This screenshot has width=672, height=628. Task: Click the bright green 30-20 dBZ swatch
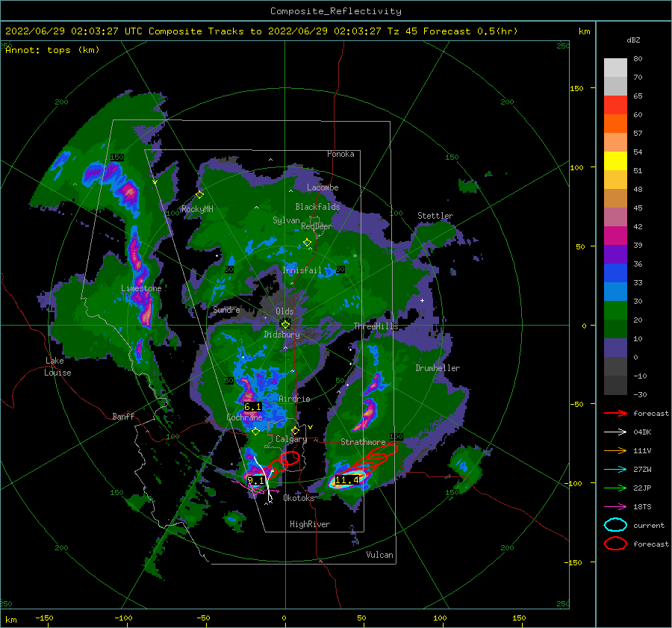click(x=615, y=311)
